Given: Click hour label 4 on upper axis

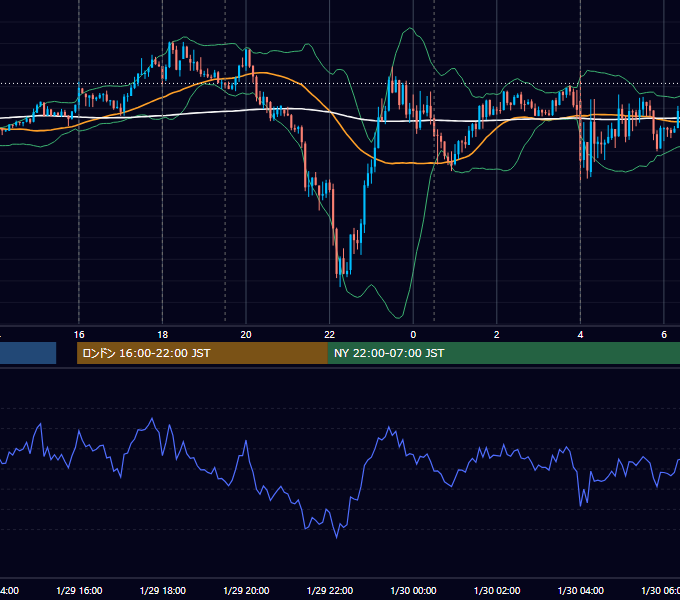Looking at the screenshot, I should [x=580, y=335].
